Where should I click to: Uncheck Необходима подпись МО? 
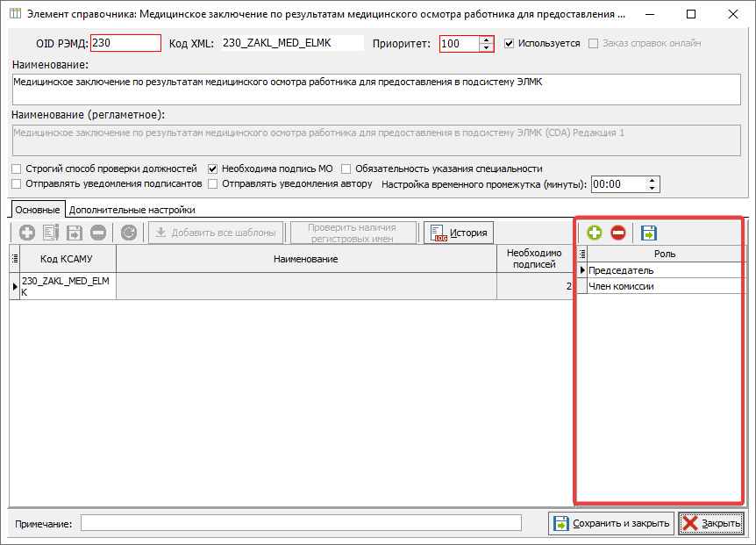coord(212,169)
